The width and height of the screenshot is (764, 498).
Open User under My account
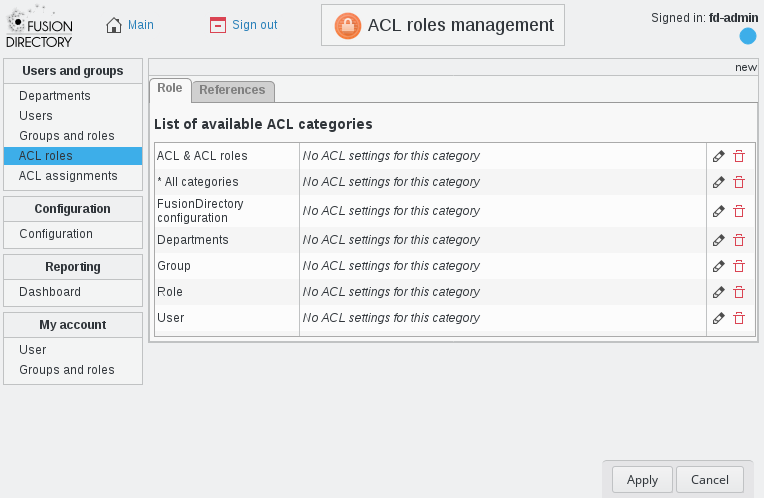tap(33, 350)
